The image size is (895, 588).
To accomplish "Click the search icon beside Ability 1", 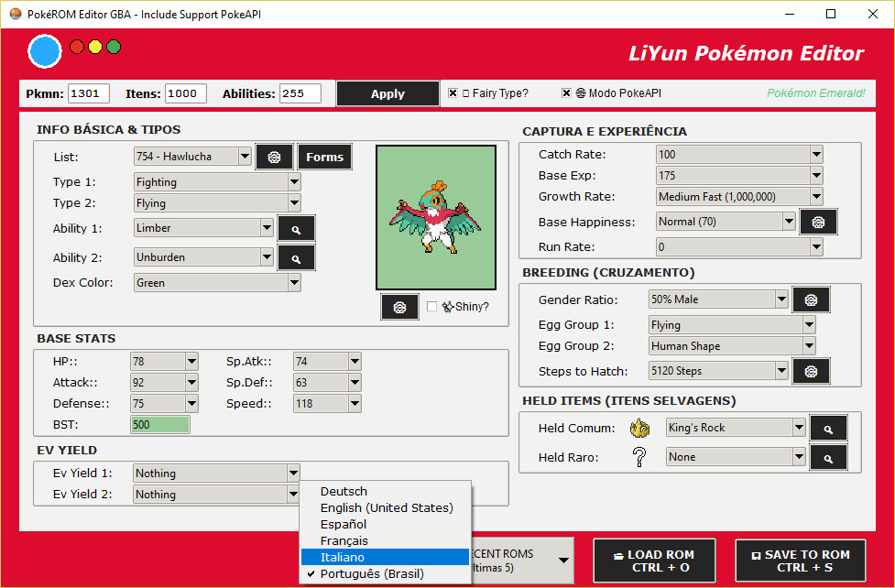I will pyautogui.click(x=296, y=229).
